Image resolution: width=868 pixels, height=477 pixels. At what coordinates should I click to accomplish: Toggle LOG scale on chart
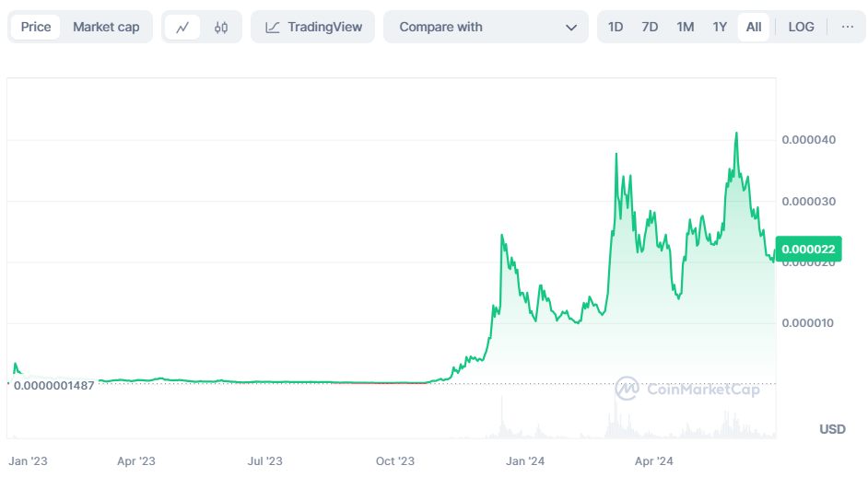pos(801,27)
